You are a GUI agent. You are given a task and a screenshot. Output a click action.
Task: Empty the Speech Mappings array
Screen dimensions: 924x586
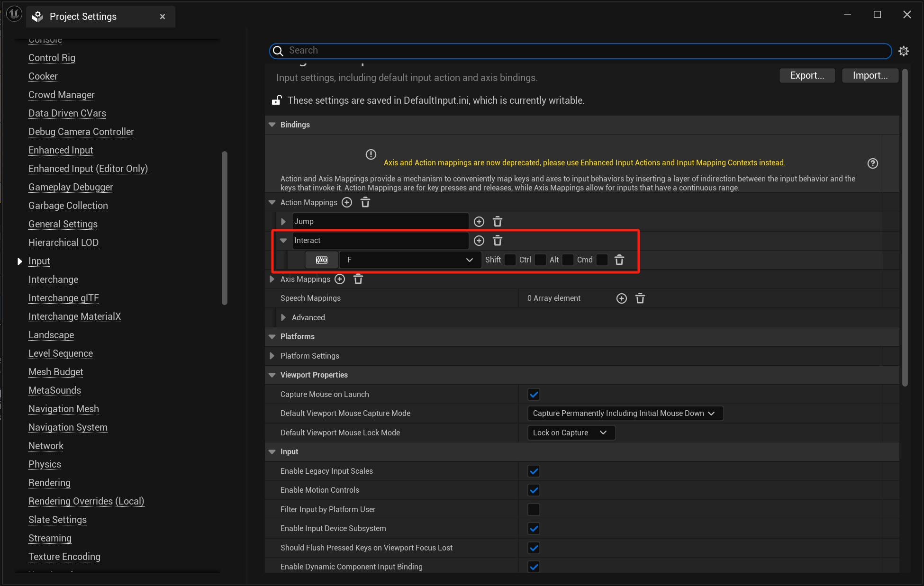[x=640, y=298]
